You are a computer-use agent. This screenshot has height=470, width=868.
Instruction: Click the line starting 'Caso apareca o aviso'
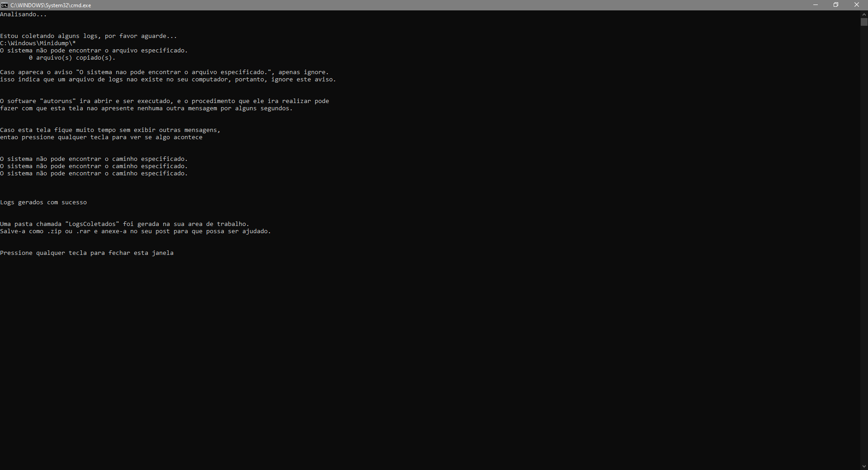165,72
